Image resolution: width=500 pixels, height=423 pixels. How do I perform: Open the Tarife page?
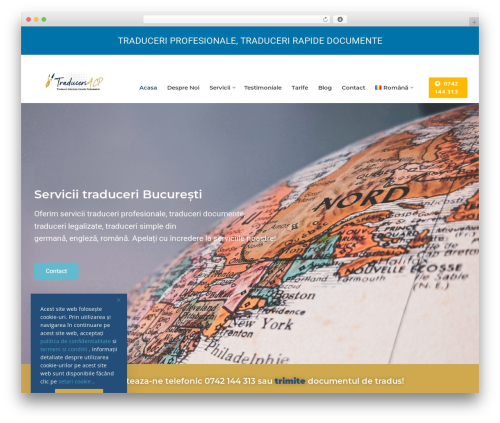(300, 88)
